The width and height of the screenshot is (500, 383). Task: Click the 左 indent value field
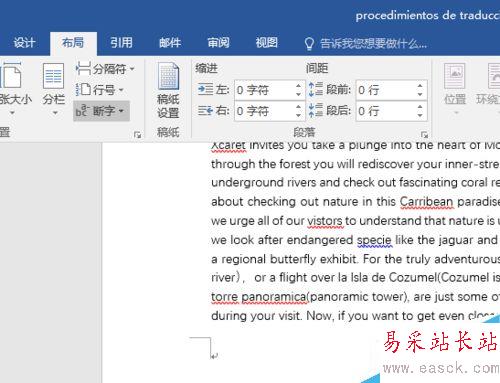(x=264, y=90)
